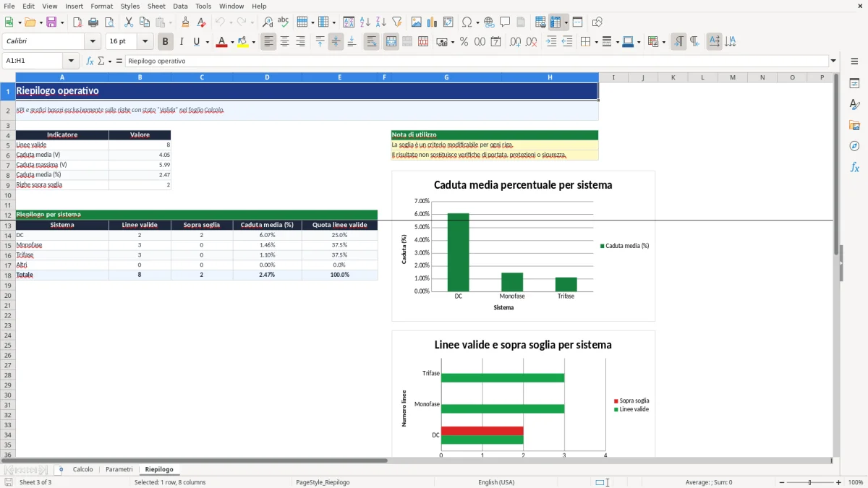
Task: Apply yellow Background Color swatch
Action: click(243, 42)
